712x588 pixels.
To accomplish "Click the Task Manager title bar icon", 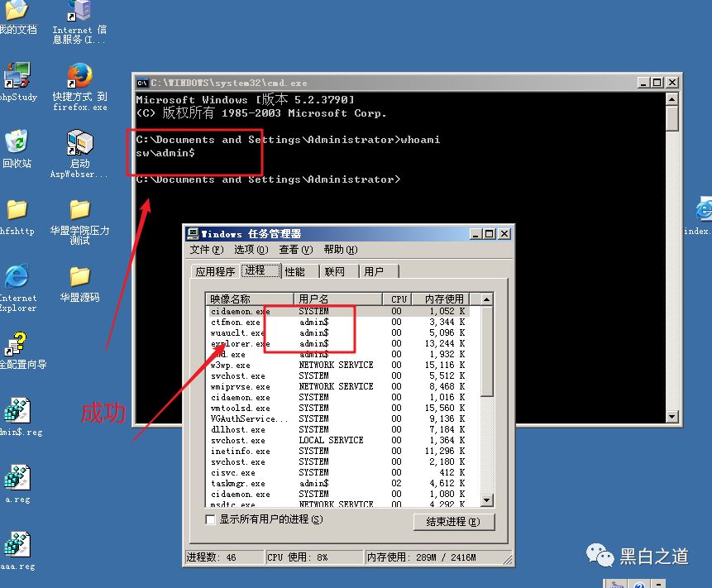I will point(193,234).
